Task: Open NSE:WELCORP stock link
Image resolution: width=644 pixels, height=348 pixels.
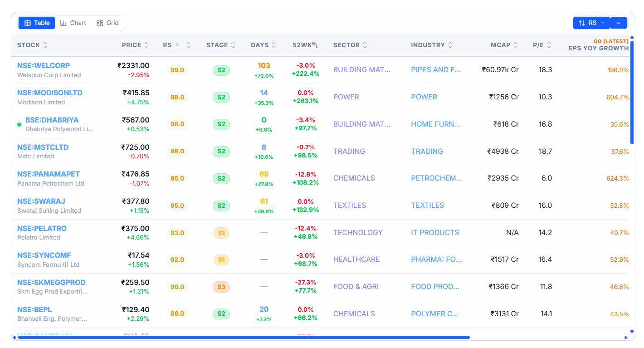Action: (x=44, y=65)
